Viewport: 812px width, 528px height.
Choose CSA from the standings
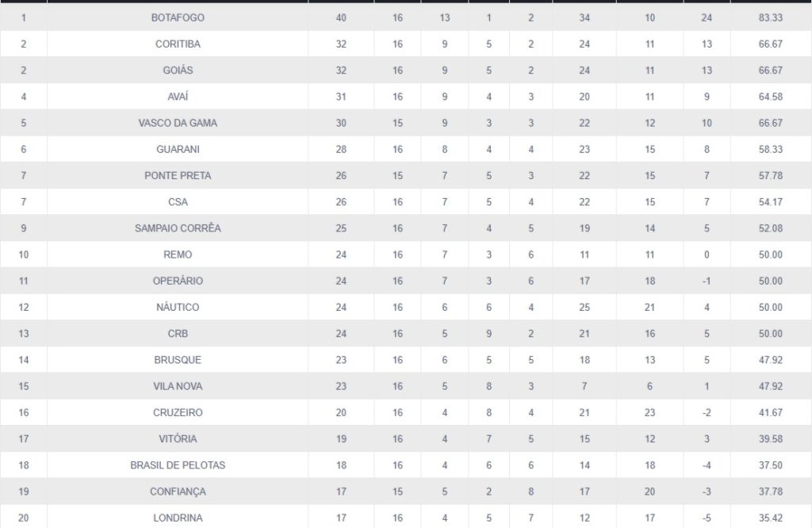[178, 202]
